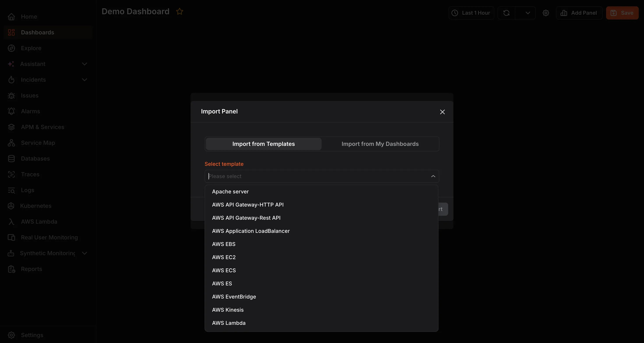The width and height of the screenshot is (644, 343).
Task: Click the Alarms bell icon
Action: (x=11, y=111)
